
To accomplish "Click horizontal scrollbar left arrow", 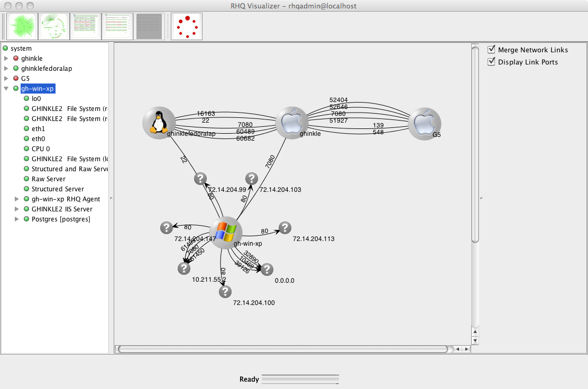I will point(457,349).
